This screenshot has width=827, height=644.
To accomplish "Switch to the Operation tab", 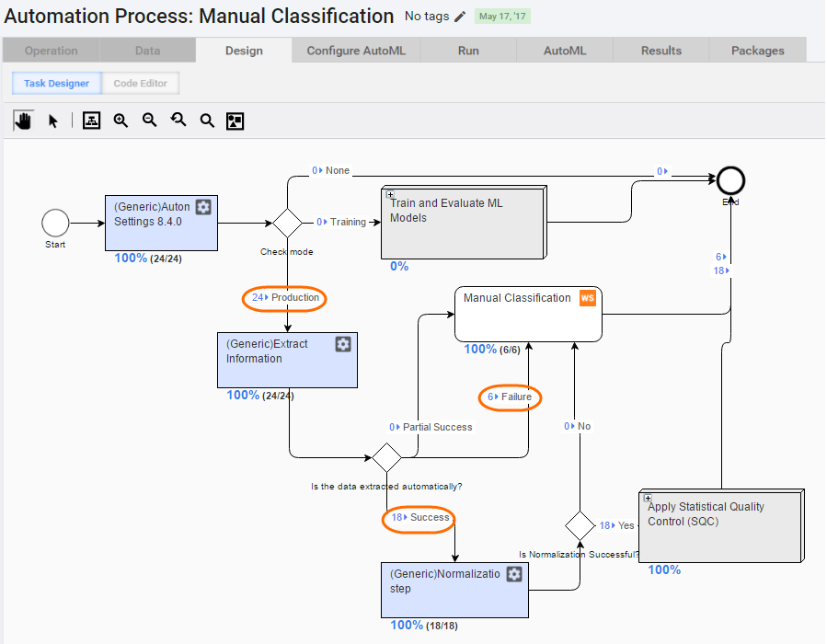I will click(52, 51).
